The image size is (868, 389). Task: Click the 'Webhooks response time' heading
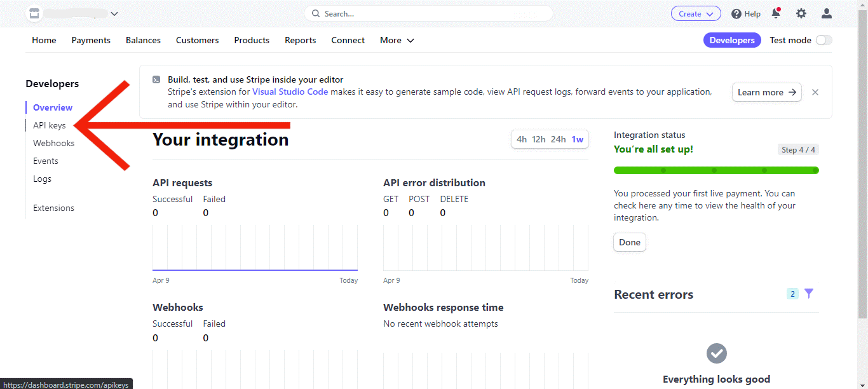443,308
